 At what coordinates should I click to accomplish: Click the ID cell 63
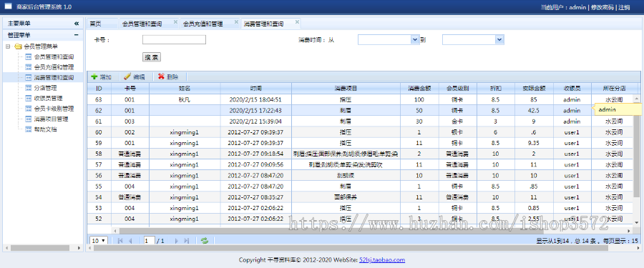99,100
